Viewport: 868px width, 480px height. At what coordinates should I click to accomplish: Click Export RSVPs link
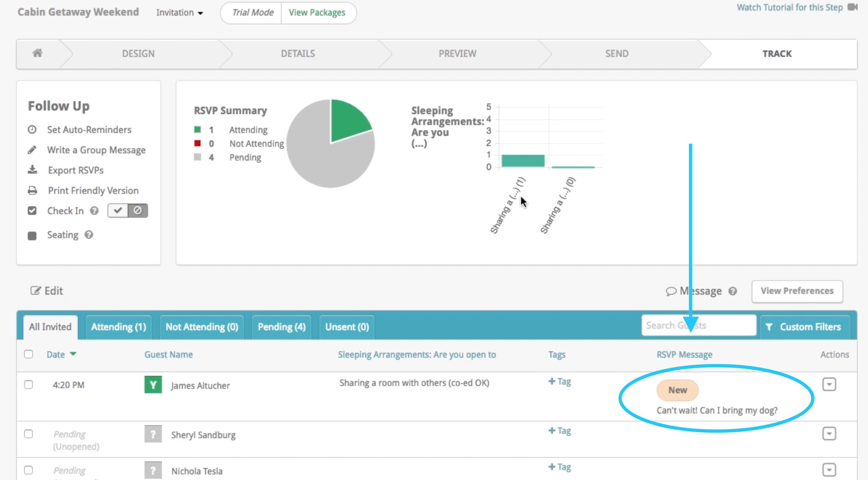coord(76,170)
